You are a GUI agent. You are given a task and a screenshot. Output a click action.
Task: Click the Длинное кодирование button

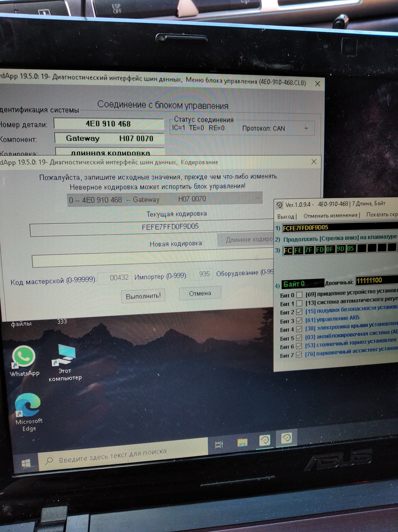click(x=245, y=240)
